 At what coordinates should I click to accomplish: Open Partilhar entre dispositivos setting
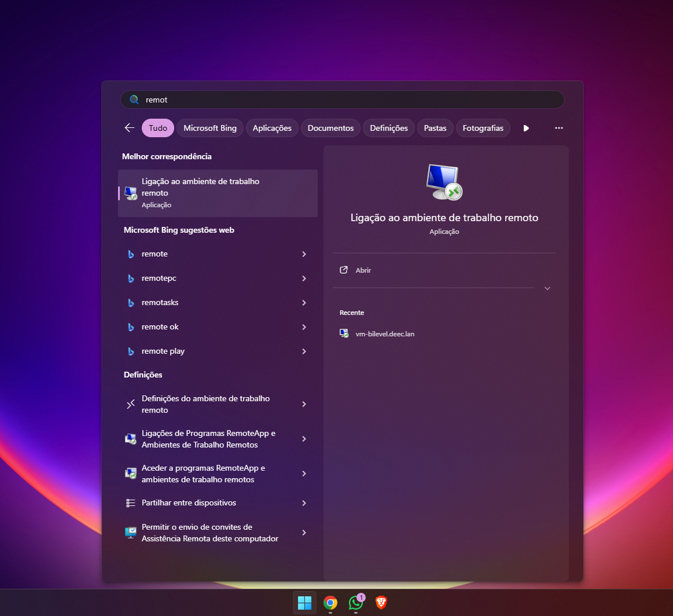pyautogui.click(x=218, y=503)
